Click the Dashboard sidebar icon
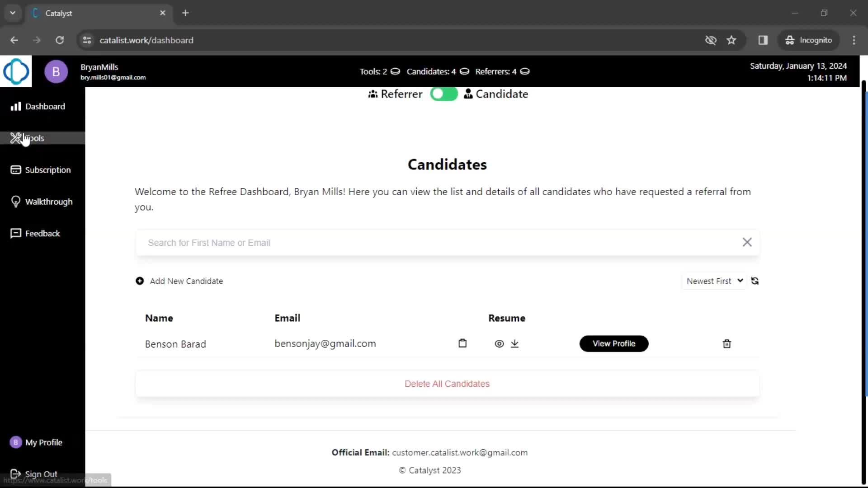 point(15,106)
